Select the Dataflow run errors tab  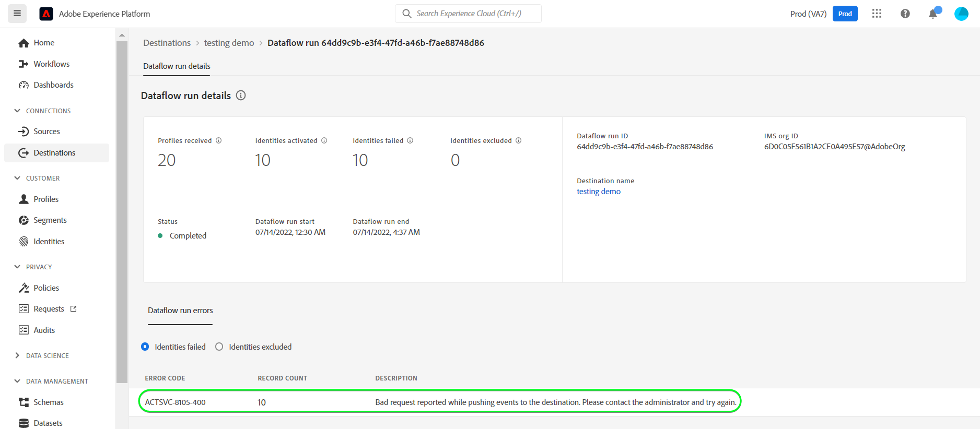click(180, 311)
